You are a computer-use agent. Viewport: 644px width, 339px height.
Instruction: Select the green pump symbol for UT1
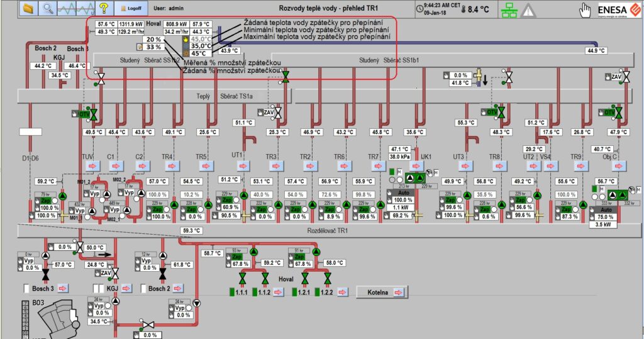[243, 195]
